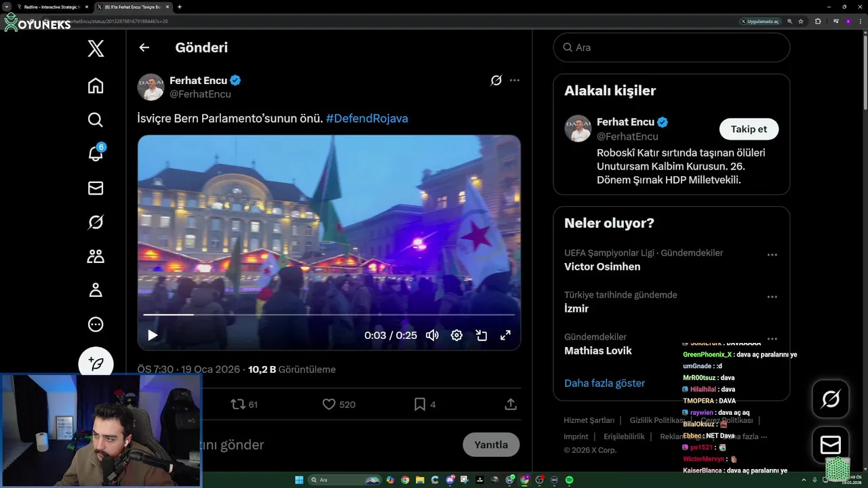Viewport: 868px width, 488px height.
Task: Open Chrome from the taskbar
Action: (405, 480)
